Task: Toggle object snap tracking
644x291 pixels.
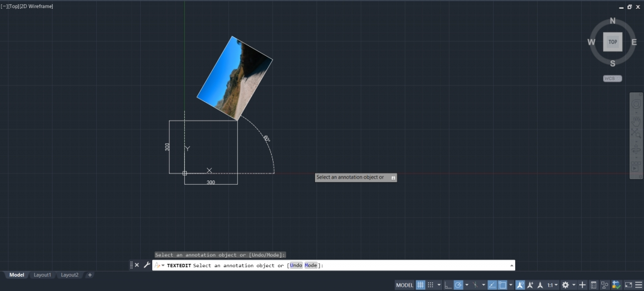Action: [492, 285]
